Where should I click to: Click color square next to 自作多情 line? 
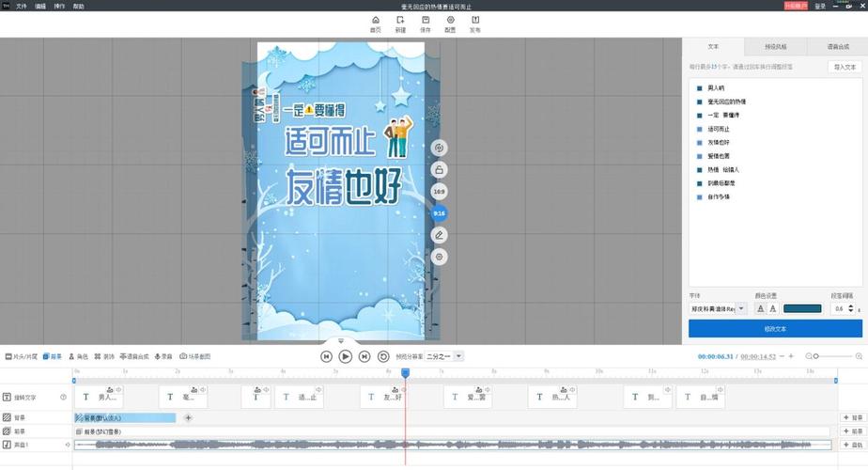point(699,196)
